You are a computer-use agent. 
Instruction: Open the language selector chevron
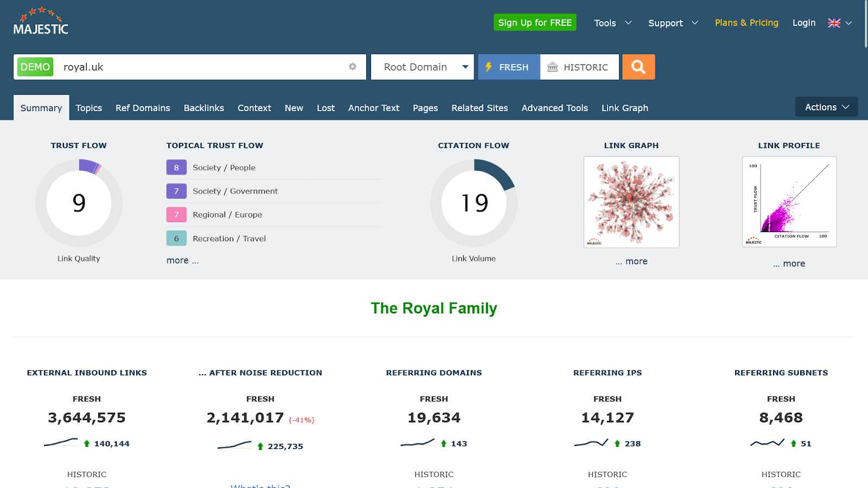point(849,23)
